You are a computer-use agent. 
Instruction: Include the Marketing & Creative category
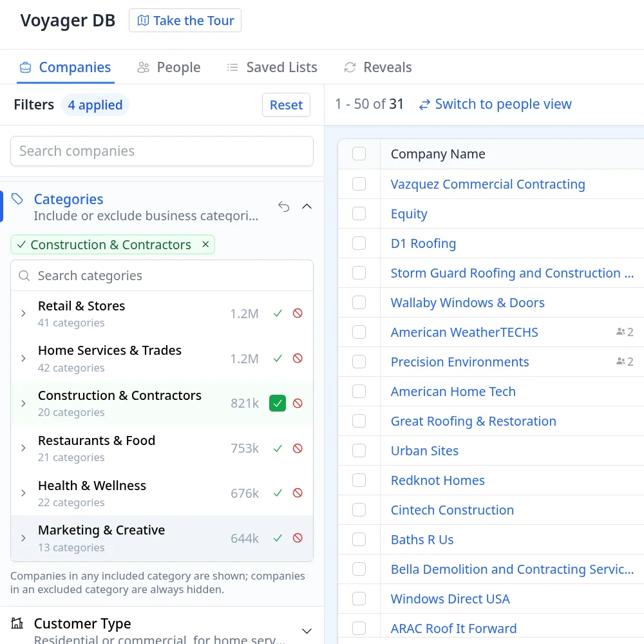[x=278, y=538]
